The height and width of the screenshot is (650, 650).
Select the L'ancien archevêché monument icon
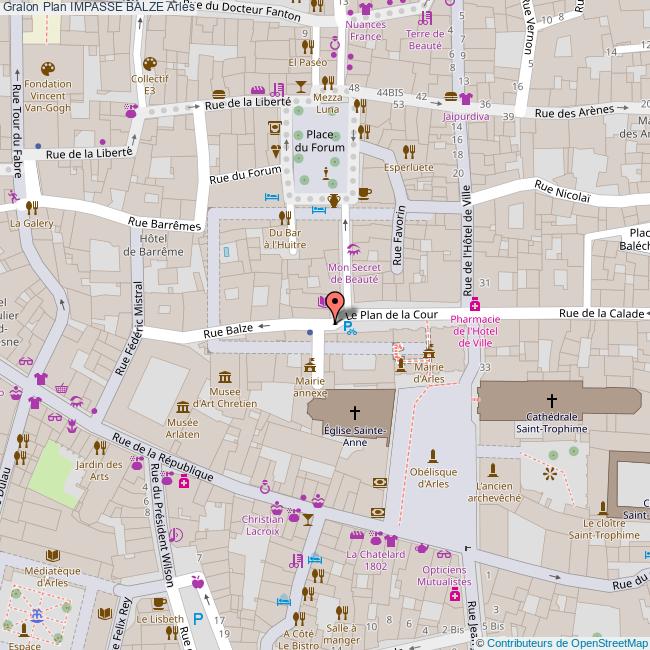[x=491, y=469]
